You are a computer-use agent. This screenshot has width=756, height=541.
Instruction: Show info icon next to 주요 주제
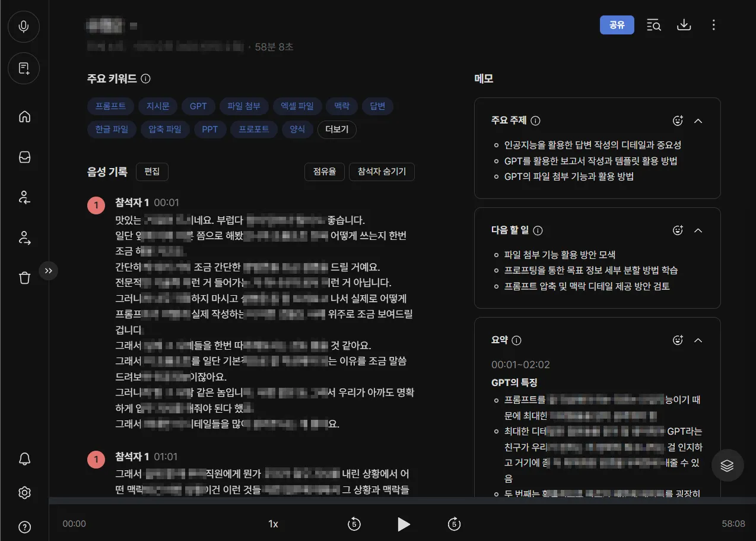coord(535,121)
